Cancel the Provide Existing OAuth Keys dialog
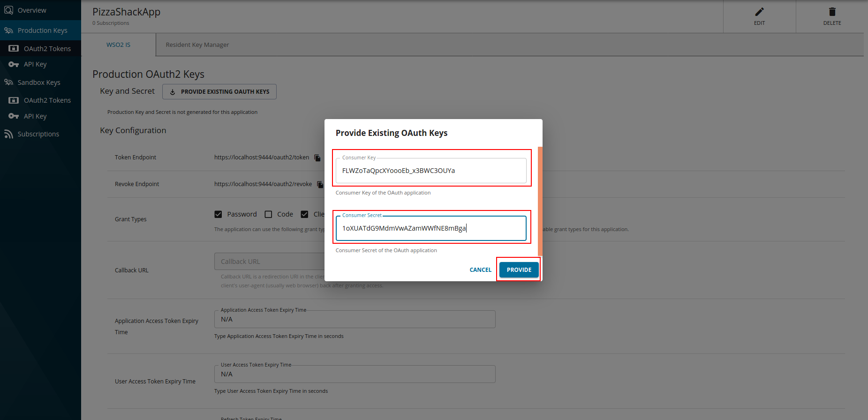This screenshot has height=420, width=868. (x=480, y=270)
